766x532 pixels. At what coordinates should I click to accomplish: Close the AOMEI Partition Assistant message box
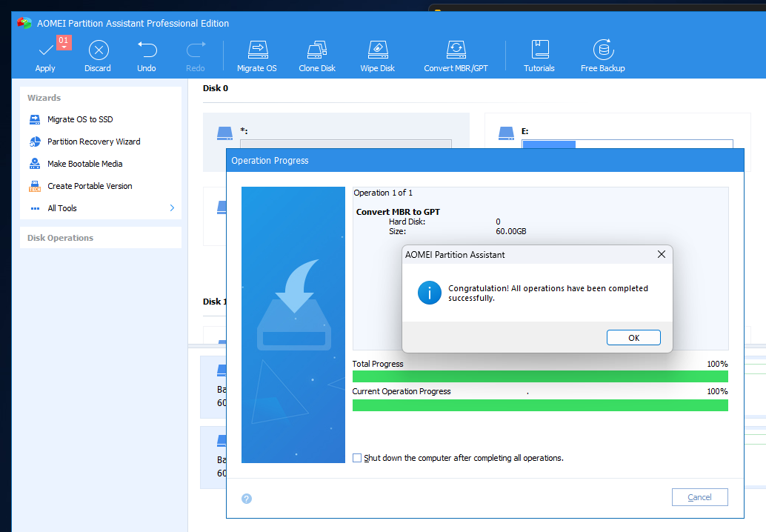[662, 254]
